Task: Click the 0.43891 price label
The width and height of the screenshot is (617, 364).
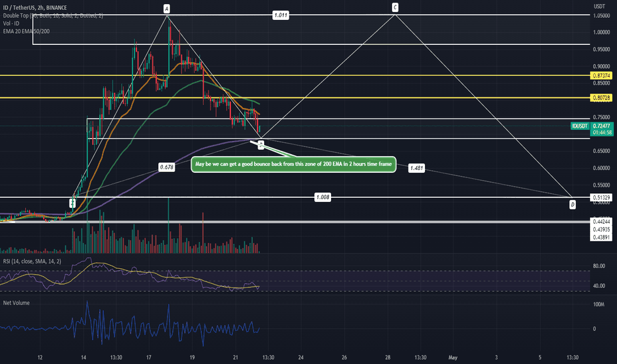Action: tap(601, 238)
